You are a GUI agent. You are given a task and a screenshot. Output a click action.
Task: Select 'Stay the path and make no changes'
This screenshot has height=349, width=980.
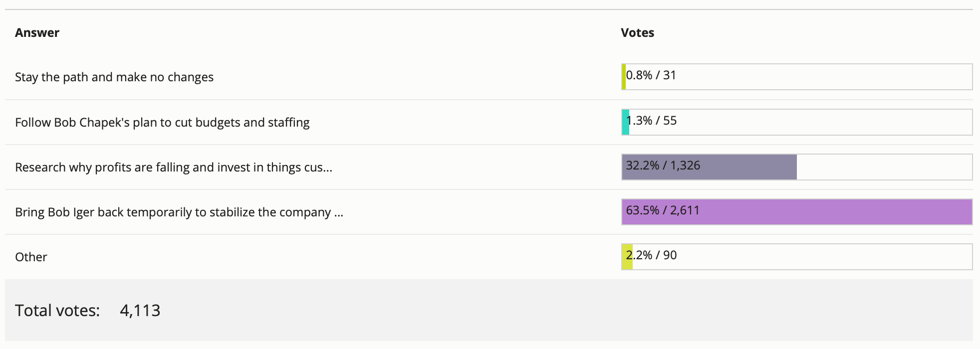pos(114,77)
